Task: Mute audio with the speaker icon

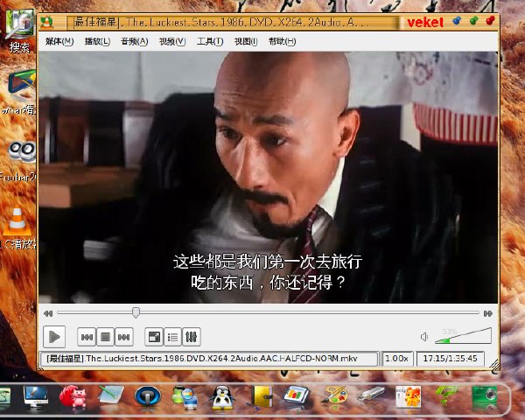Action: 423,337
